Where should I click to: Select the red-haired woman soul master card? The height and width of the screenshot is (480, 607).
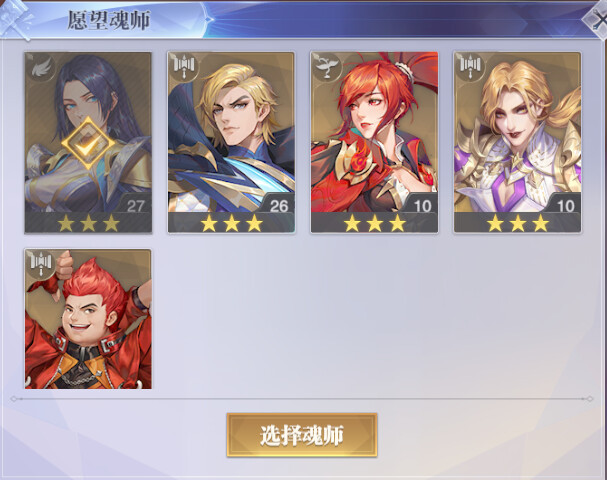pyautogui.click(x=374, y=142)
